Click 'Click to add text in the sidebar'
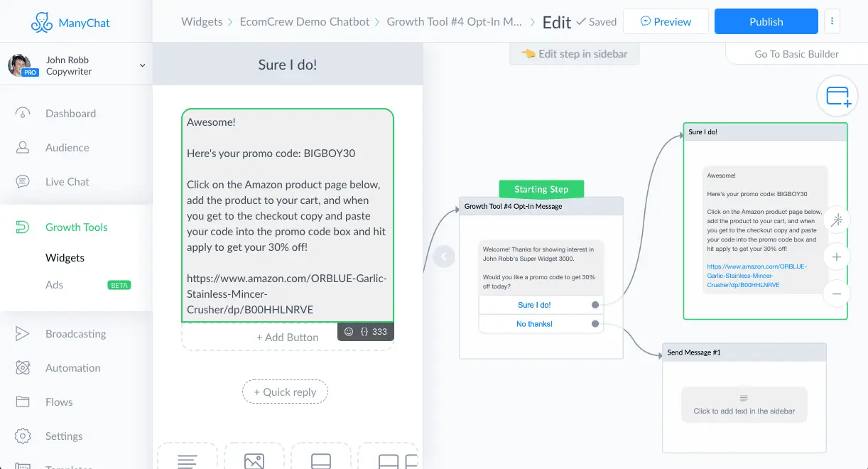 [744, 404]
